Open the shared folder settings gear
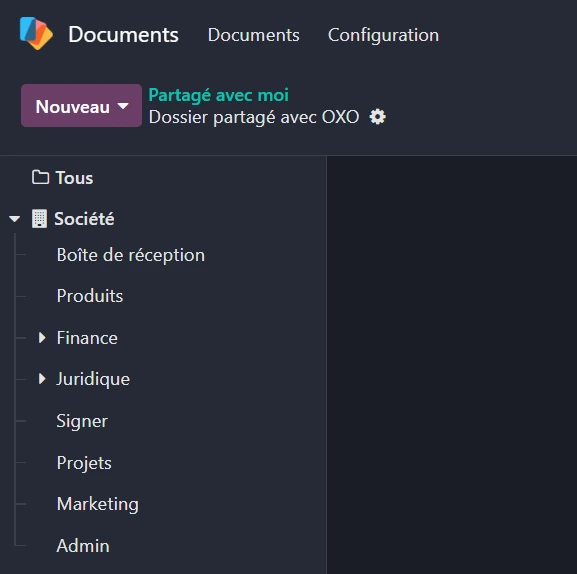577x574 pixels. tap(378, 117)
